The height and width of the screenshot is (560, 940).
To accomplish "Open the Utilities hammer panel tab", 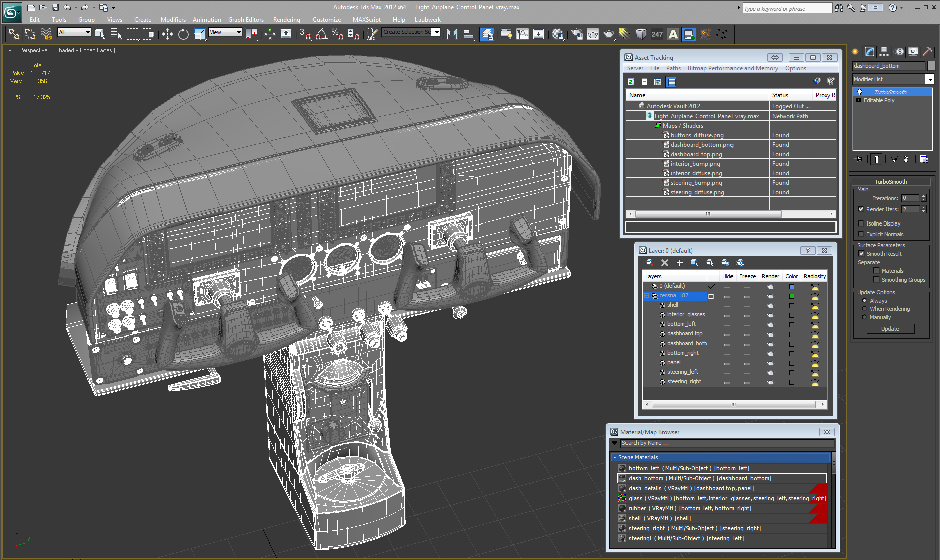I will click(927, 51).
